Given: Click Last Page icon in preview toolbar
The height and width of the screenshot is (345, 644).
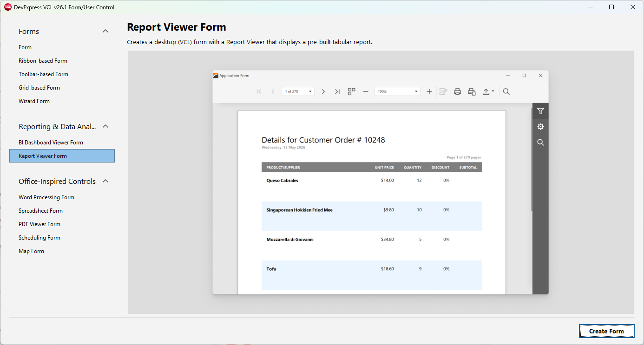Looking at the screenshot, I should (x=337, y=91).
